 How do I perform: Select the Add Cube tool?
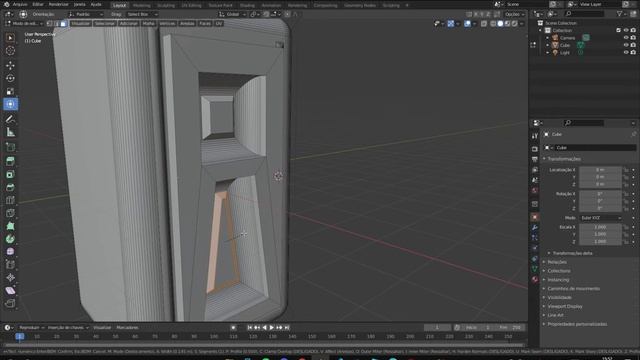tap(10, 147)
